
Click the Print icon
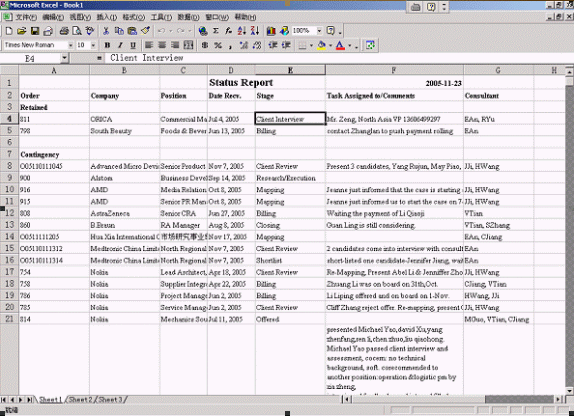pyautogui.click(x=64, y=31)
